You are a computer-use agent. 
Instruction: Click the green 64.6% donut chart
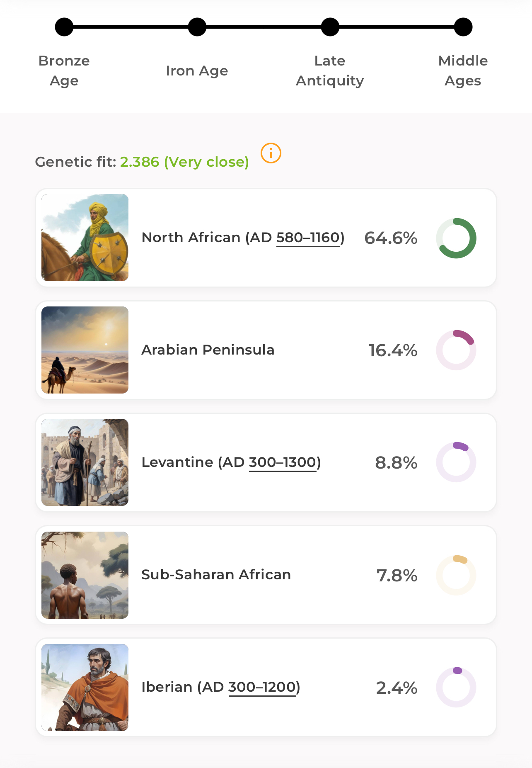456,238
